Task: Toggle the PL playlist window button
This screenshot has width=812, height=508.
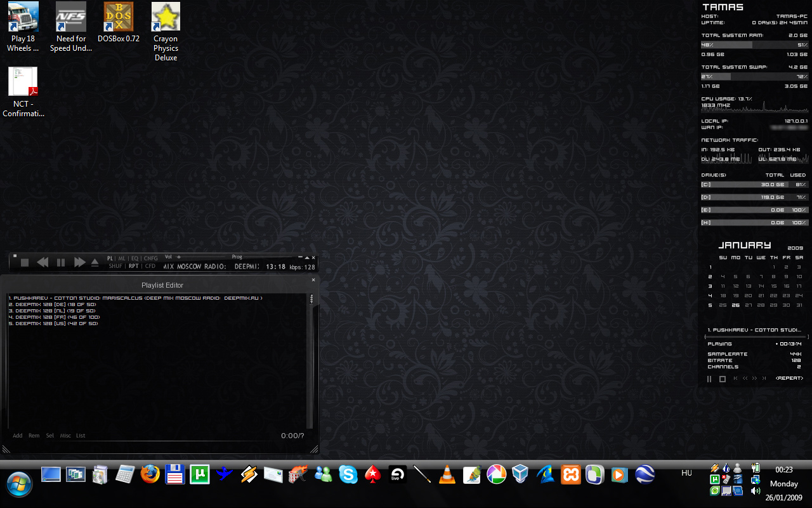Action: [x=110, y=258]
